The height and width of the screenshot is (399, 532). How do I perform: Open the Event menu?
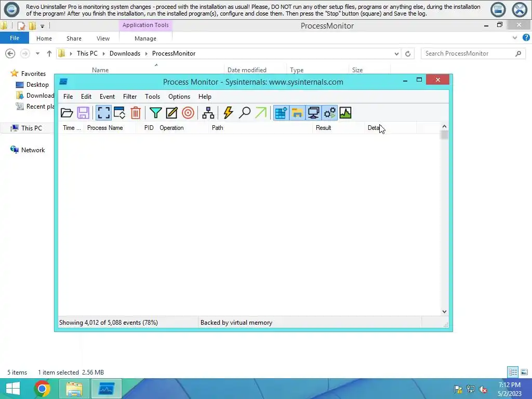point(107,97)
